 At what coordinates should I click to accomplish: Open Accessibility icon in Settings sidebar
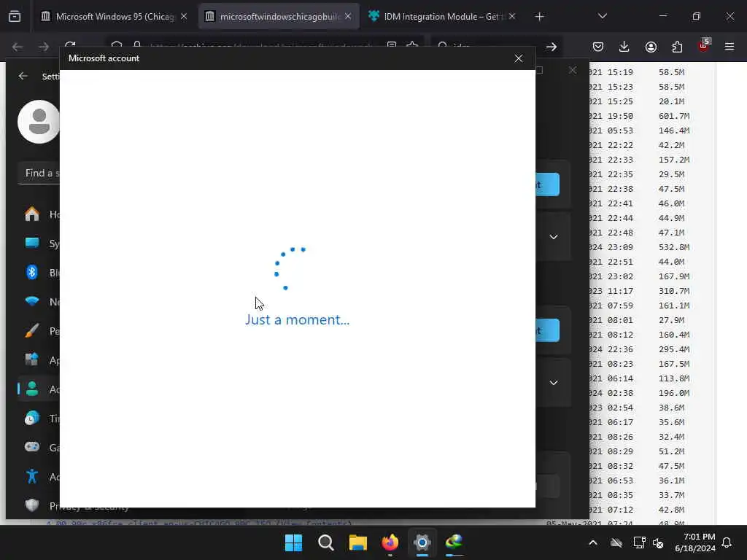click(32, 476)
